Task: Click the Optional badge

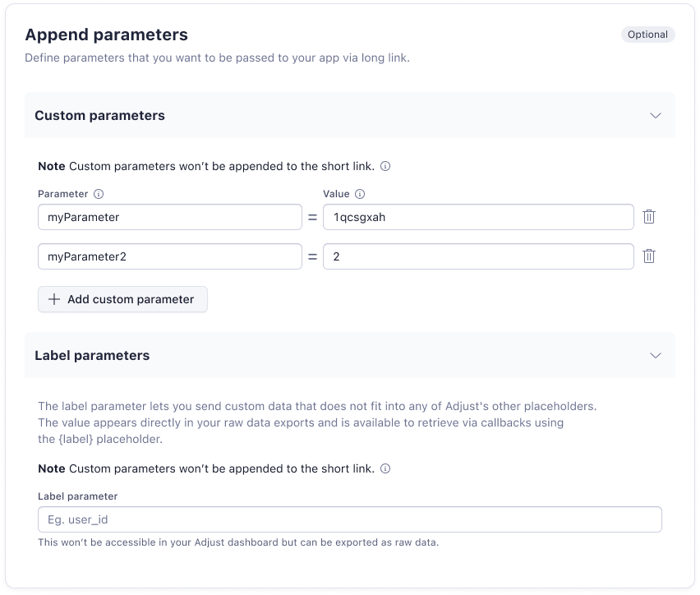Action: 647,35
